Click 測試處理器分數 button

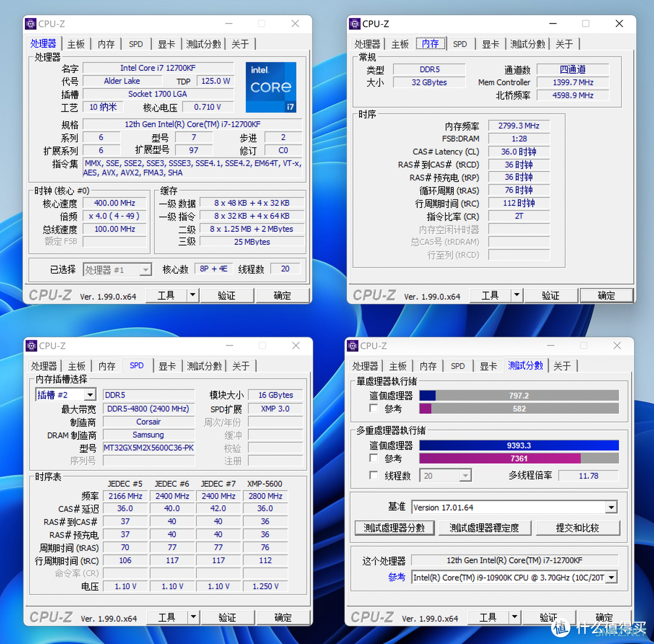(x=394, y=528)
